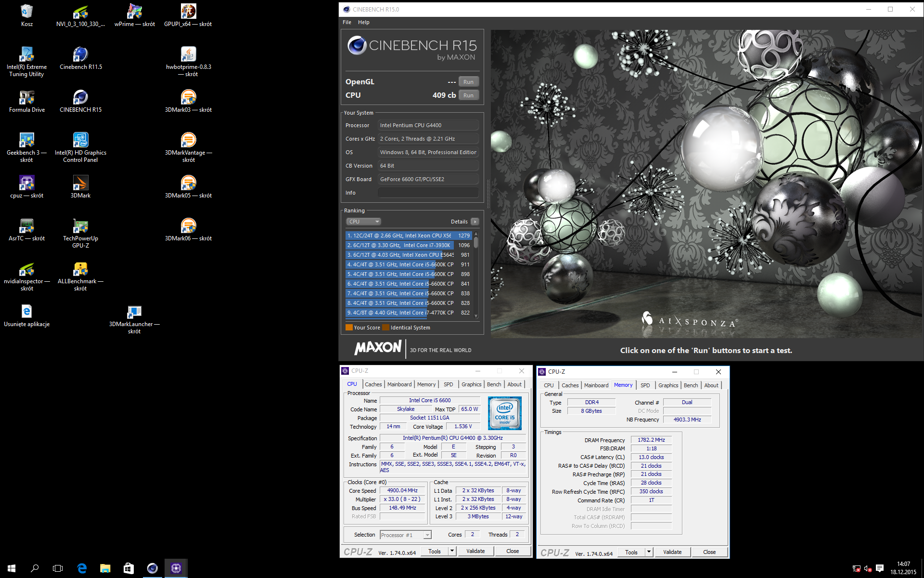Open cpuz shortcut on desktop

click(x=27, y=186)
